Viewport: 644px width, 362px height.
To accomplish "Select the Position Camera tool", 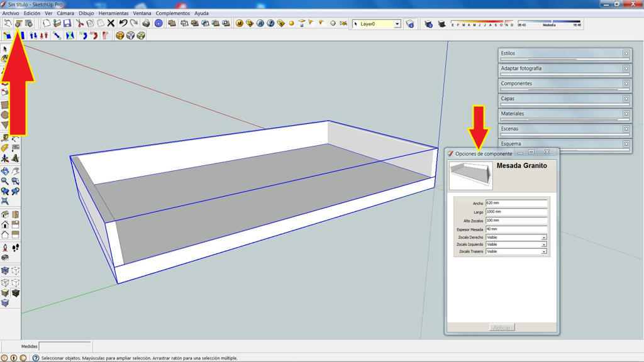I will point(5,248).
